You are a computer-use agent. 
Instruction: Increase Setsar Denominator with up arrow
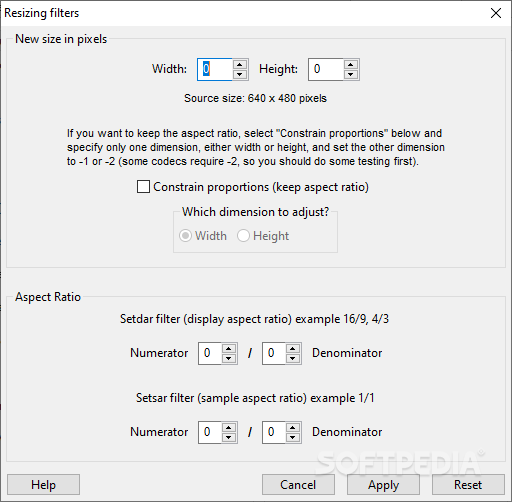pos(293,428)
